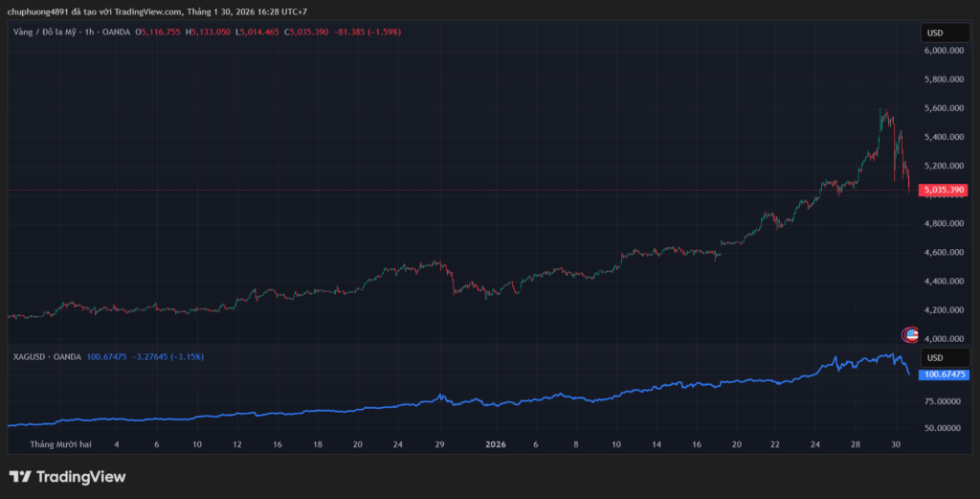980x499 pixels.
Task: Click date 30 on the time axis
Action: pyautogui.click(x=895, y=444)
